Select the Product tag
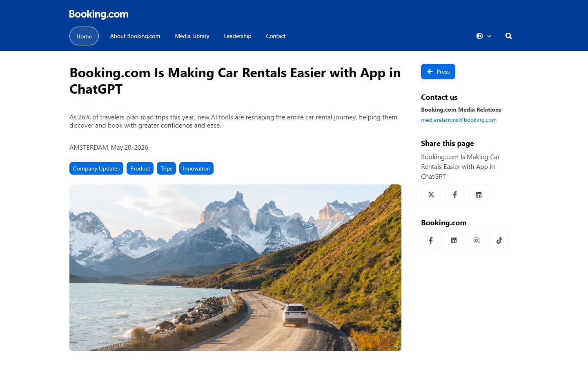Viewport: 588px width, 368px height. pos(140,168)
